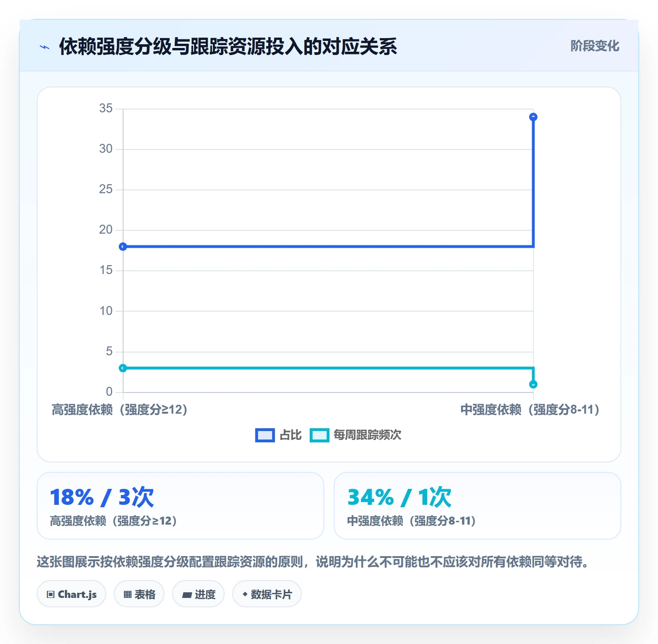658x644 pixels.
Task: Click the y-axis value 20
Action: (x=106, y=230)
